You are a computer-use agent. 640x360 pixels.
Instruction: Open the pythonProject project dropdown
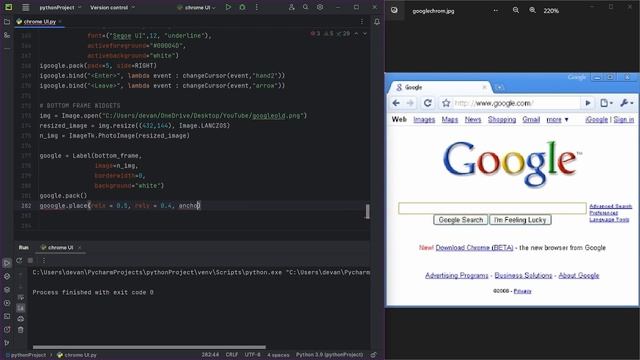[x=60, y=7]
